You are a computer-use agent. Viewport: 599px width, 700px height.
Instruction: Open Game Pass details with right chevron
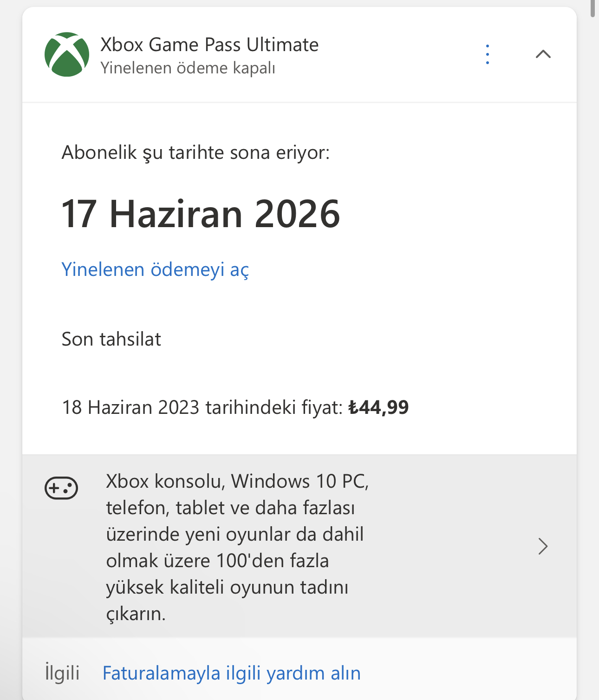[543, 546]
